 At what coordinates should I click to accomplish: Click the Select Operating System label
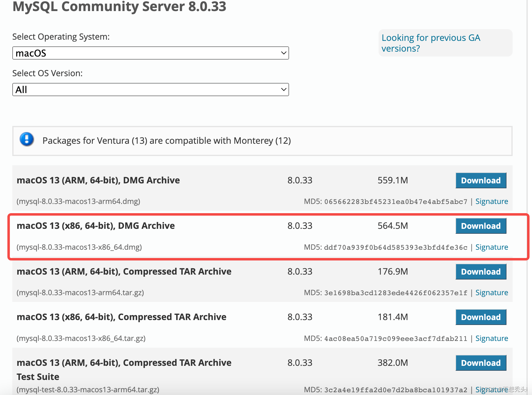pyautogui.click(x=61, y=37)
